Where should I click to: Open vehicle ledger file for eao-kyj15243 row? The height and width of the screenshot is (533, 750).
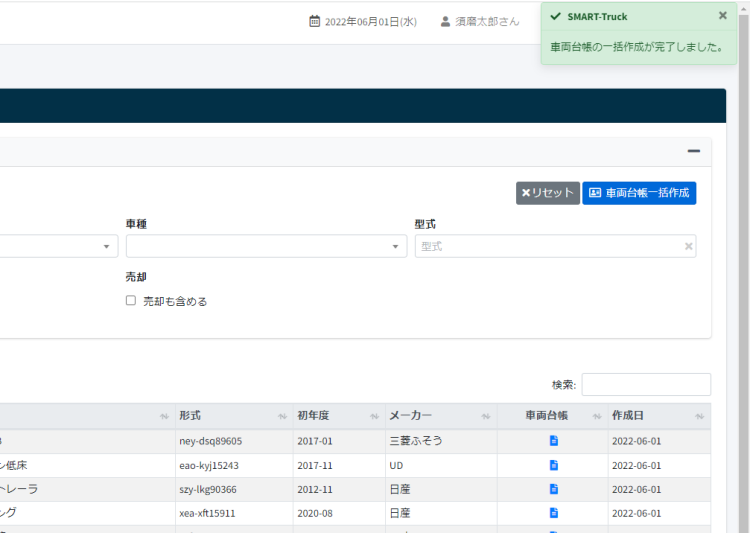(553, 465)
